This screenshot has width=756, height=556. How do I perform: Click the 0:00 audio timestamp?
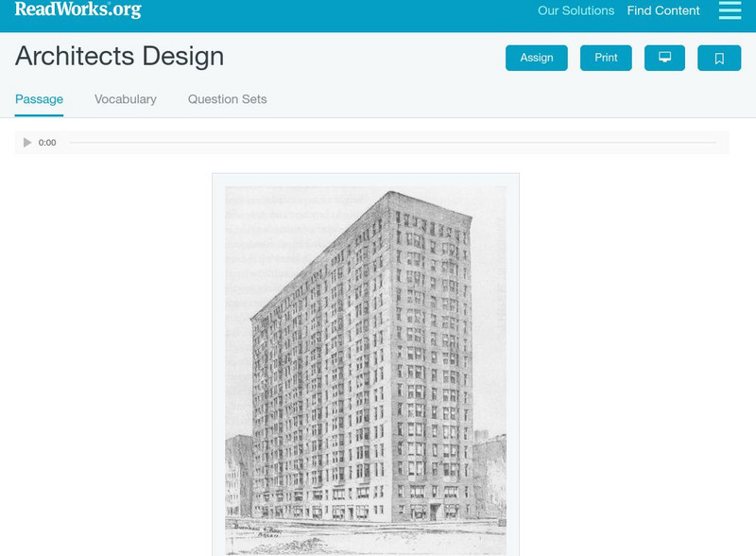[46, 143]
